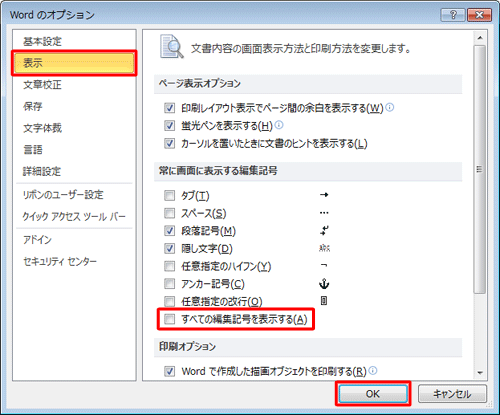This screenshot has height=415, width=500.
Task: Click the scrollbar up arrow
Action: point(480,37)
